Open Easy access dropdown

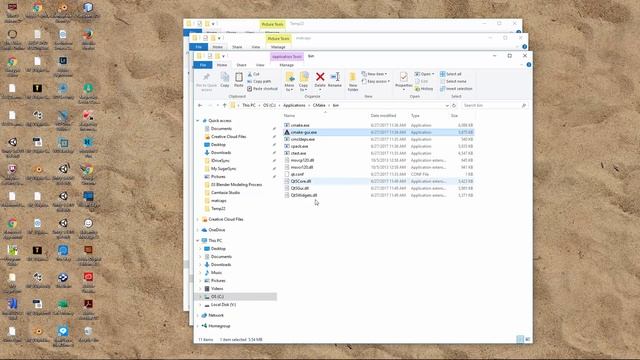pyautogui.click(x=376, y=82)
